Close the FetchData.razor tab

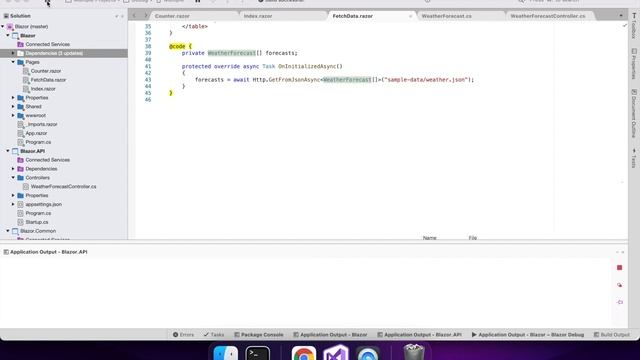(x=410, y=16)
